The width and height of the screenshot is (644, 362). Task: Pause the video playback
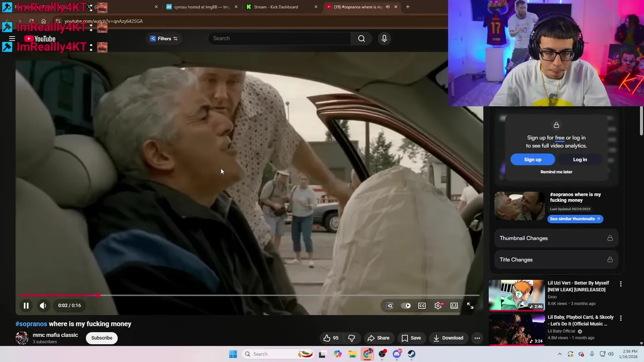pyautogui.click(x=26, y=305)
